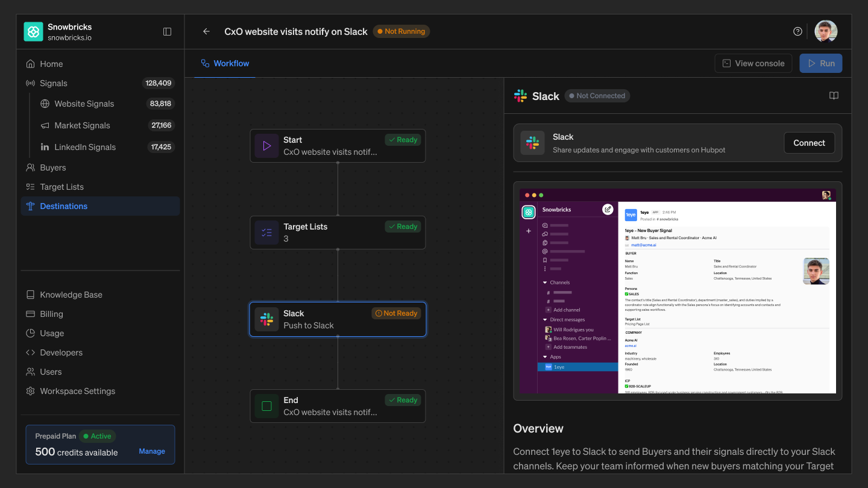
Task: Click the Snowbricks workspace logo
Action: (x=33, y=32)
